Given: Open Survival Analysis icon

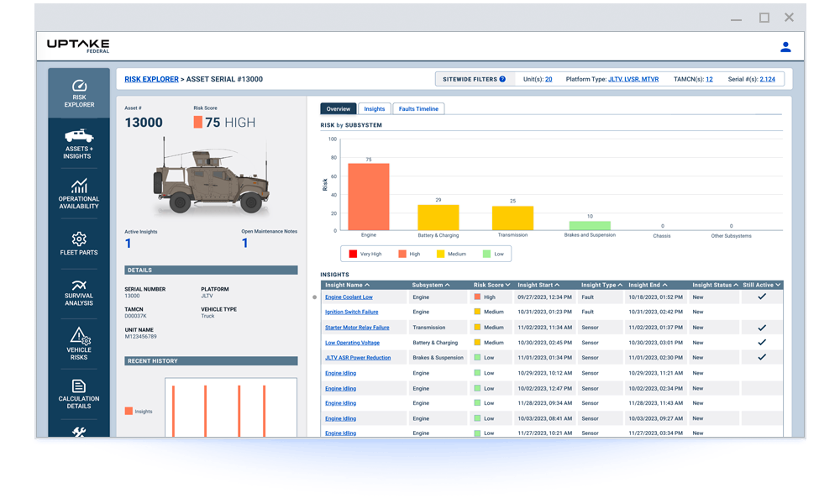Looking at the screenshot, I should coord(79,285).
